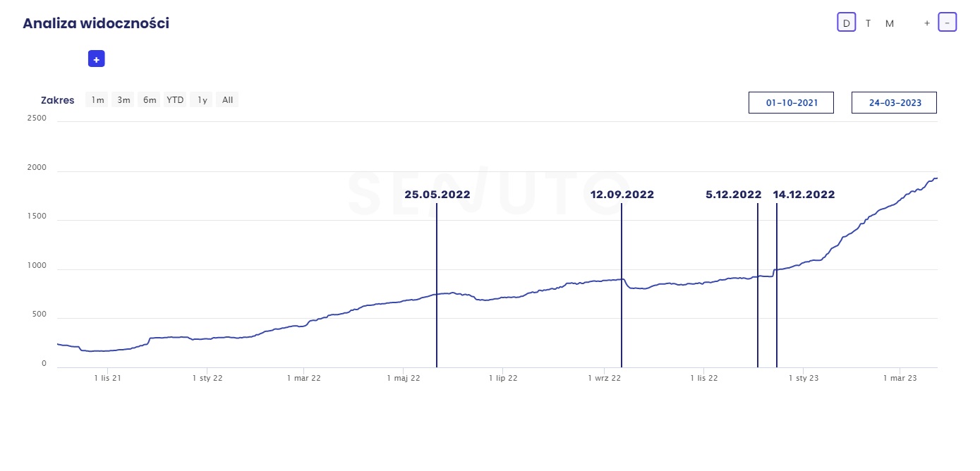The width and height of the screenshot is (980, 471).
Task: Click the zoom-out minus icon
Action: pos(947,23)
